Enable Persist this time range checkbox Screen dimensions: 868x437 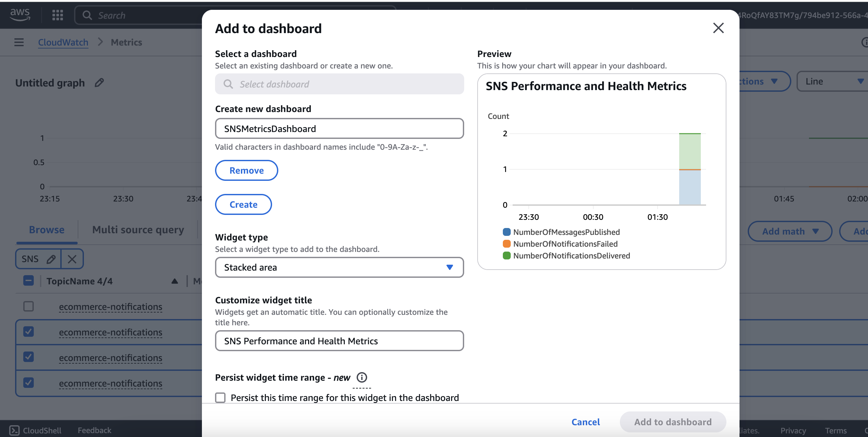pyautogui.click(x=220, y=397)
